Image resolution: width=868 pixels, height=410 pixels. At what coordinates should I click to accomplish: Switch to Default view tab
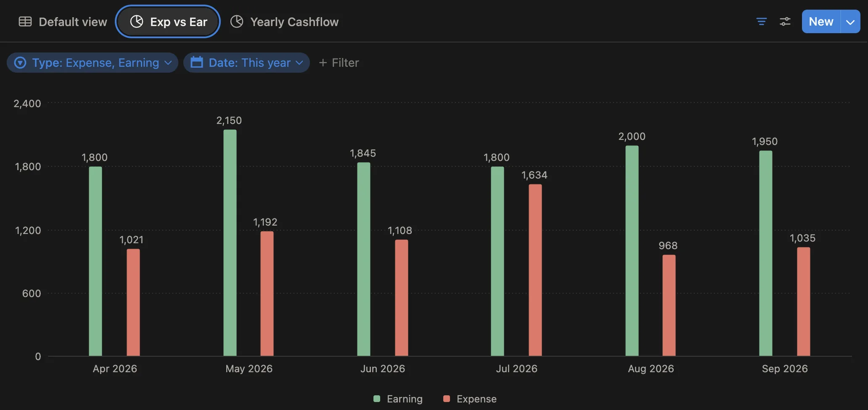[63, 21]
